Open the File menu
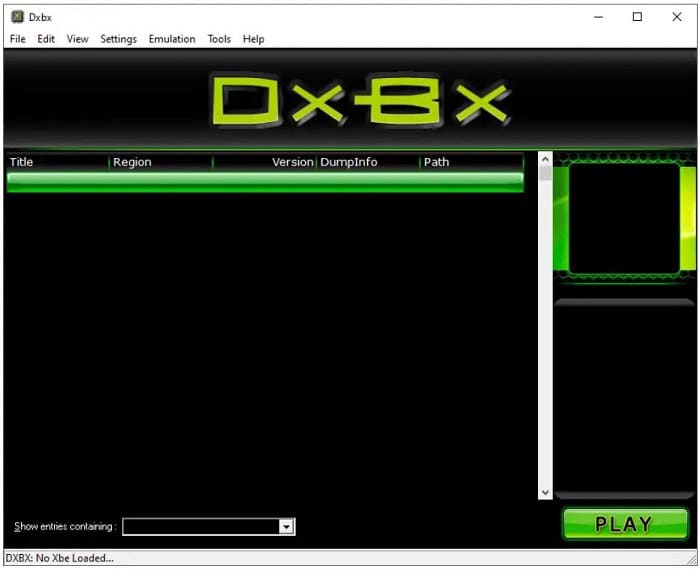This screenshot has width=700, height=569. point(17,39)
